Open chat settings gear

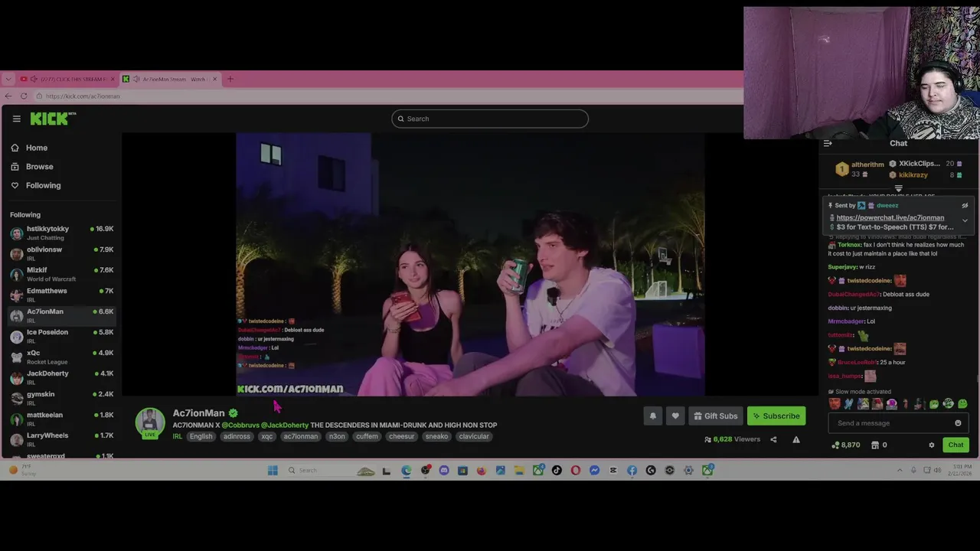click(932, 445)
